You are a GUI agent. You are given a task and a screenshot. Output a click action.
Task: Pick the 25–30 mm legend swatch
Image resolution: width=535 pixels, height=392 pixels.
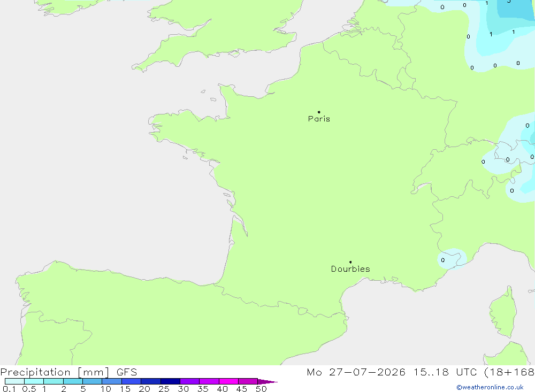coord(170,381)
